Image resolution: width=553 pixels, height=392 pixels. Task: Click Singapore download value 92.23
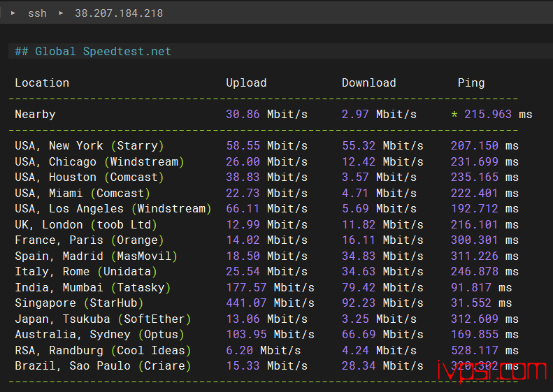point(359,303)
